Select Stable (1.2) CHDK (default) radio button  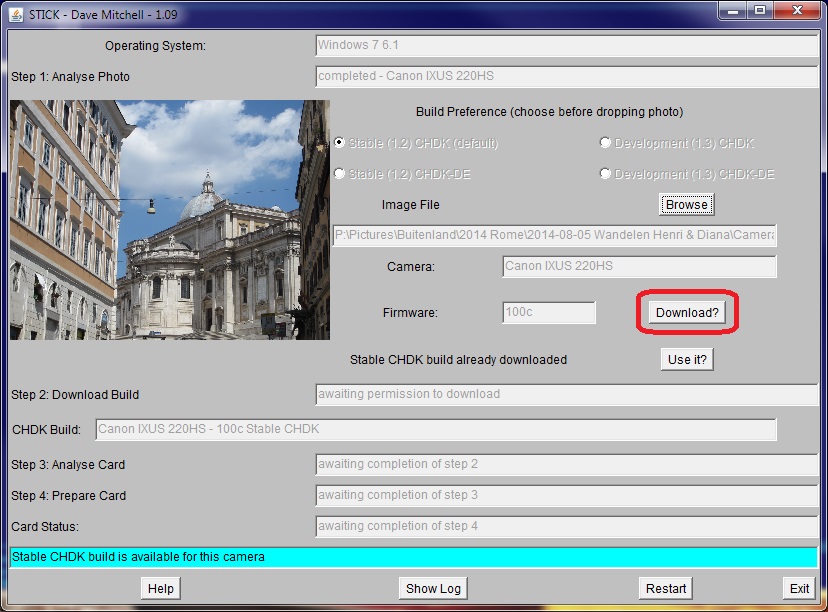tap(340, 143)
